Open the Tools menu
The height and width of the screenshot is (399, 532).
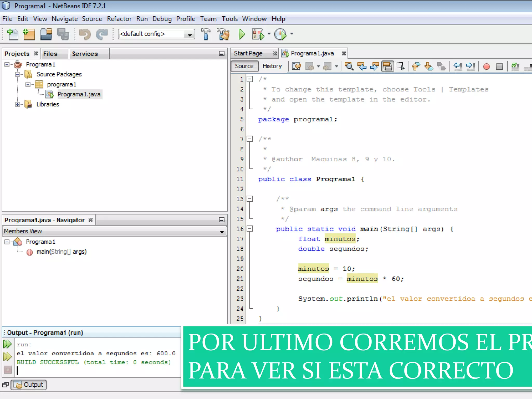(x=230, y=19)
